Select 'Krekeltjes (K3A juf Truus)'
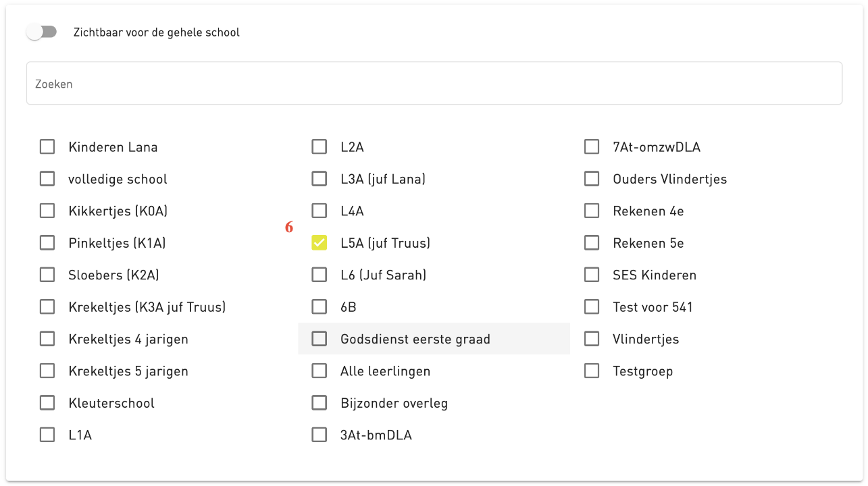Viewport: 868px width, 486px height. [47, 306]
